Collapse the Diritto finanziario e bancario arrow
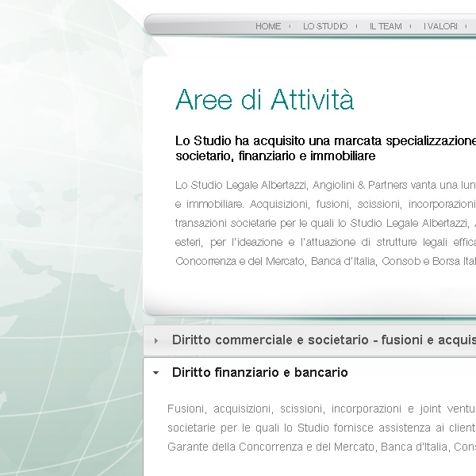 [x=156, y=373]
